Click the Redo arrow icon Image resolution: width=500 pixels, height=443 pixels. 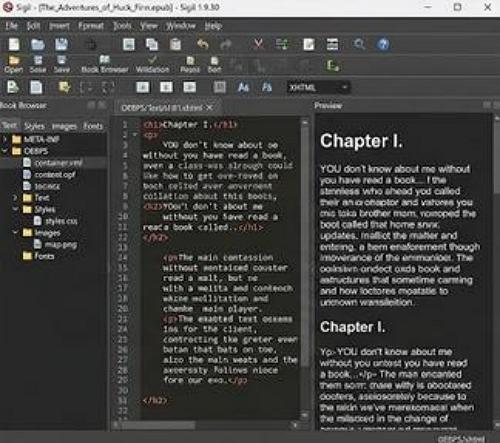[x=226, y=44]
